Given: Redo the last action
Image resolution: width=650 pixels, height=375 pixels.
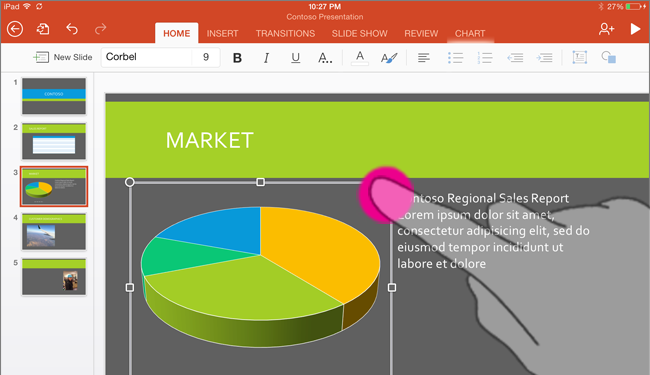Looking at the screenshot, I should 100,29.
